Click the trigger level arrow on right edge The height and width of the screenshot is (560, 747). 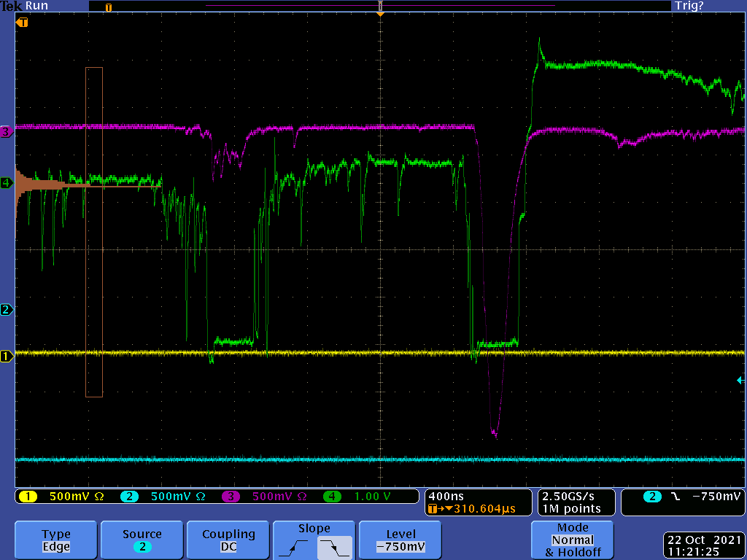(740, 380)
